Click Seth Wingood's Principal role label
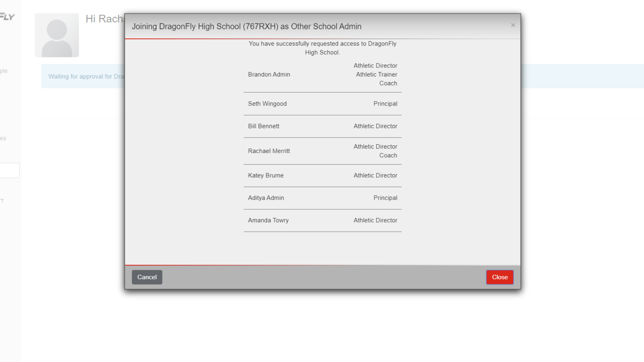644x362 pixels. 385,104
